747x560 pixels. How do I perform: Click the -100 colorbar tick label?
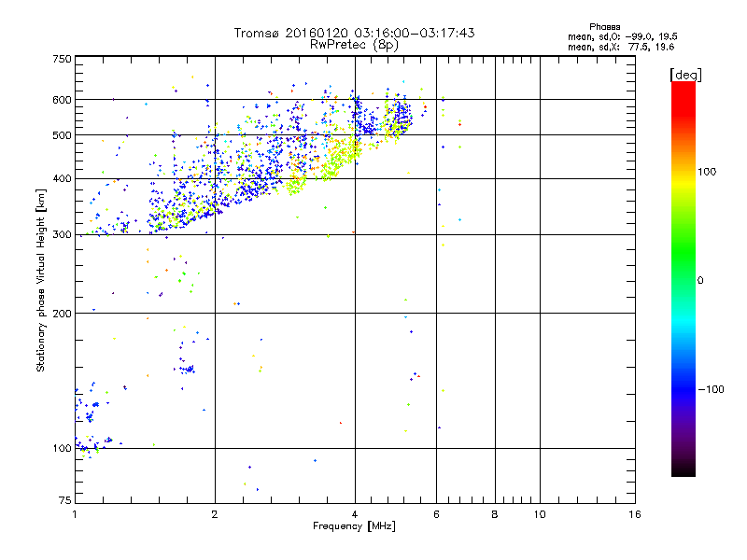click(712, 388)
